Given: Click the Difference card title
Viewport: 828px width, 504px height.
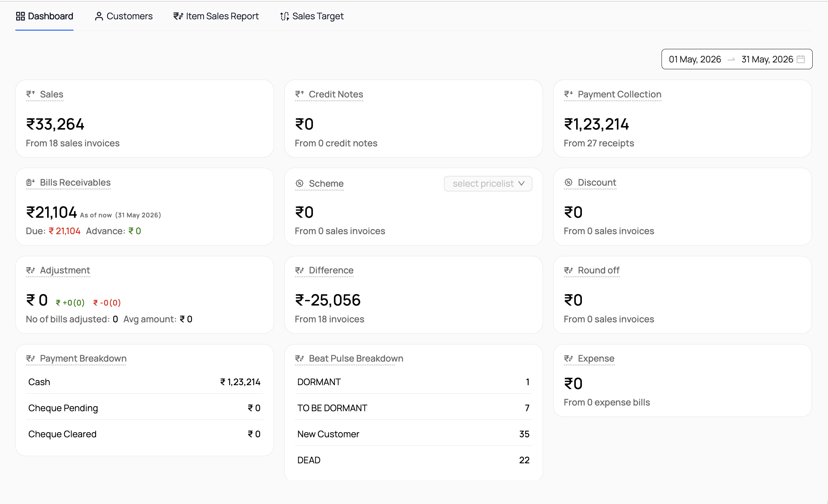Looking at the screenshot, I should (331, 270).
